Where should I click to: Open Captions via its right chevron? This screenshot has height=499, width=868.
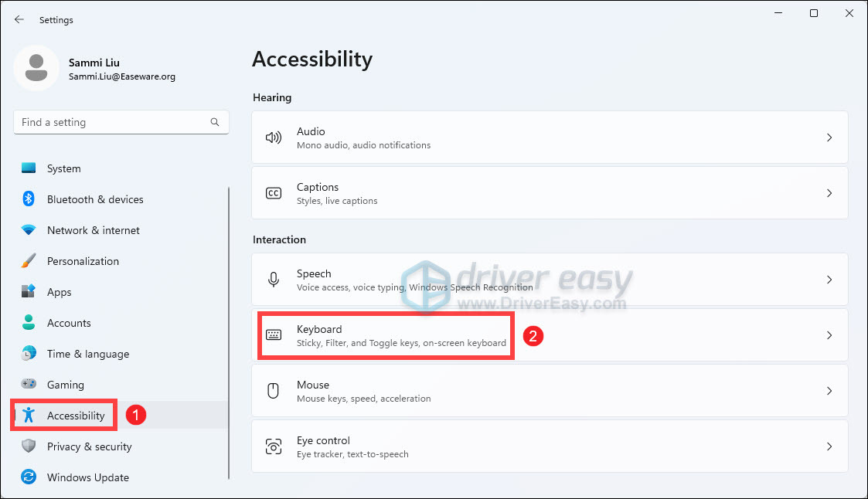click(829, 193)
